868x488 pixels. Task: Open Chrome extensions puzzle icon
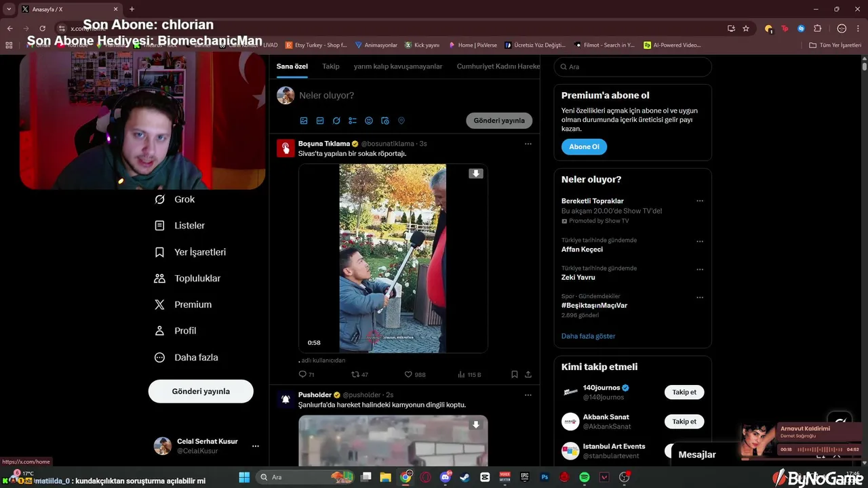(x=818, y=28)
